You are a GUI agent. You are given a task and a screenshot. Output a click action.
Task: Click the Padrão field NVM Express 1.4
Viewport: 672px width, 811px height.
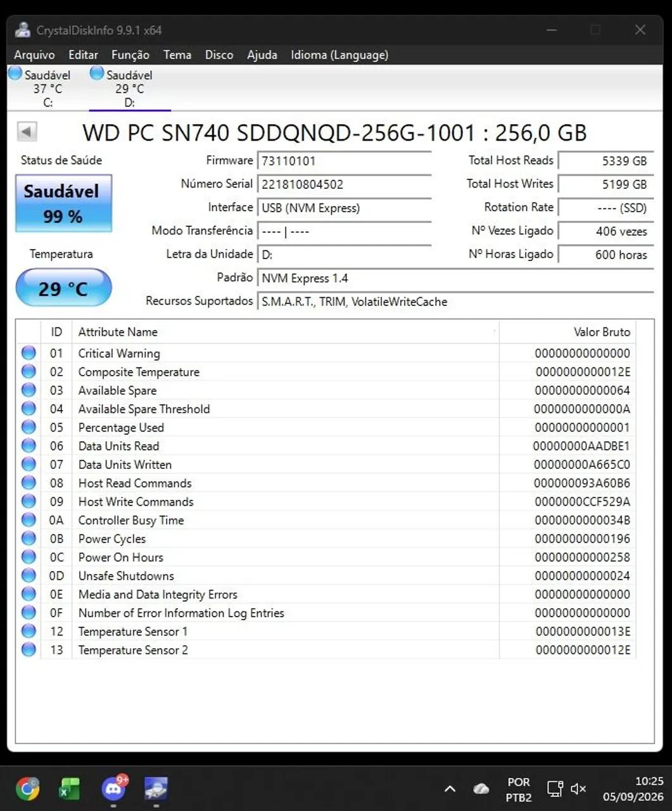coord(455,278)
